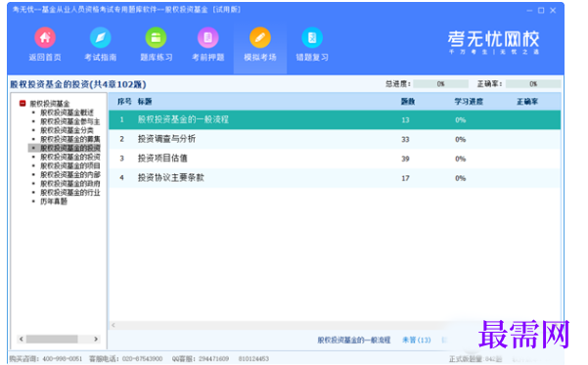Click the tree panel scrollbar left arrow
The height and width of the screenshot is (365, 588).
22,339
